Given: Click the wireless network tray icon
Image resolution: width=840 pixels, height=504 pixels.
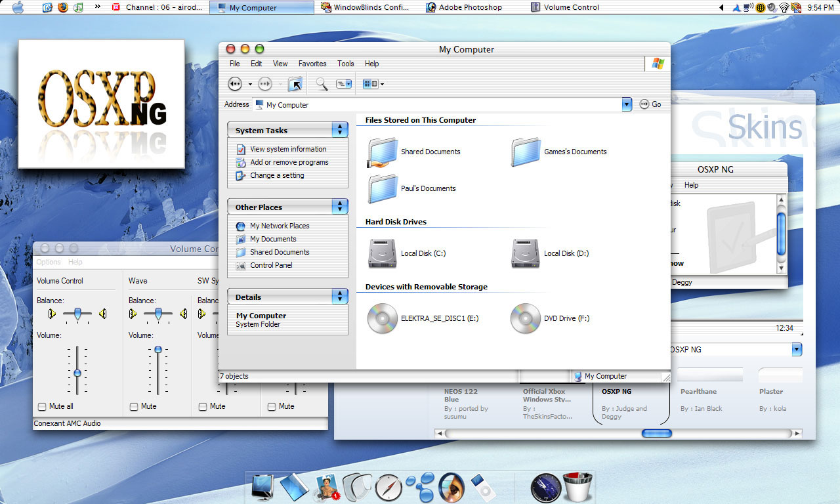Looking at the screenshot, I should (x=784, y=7).
